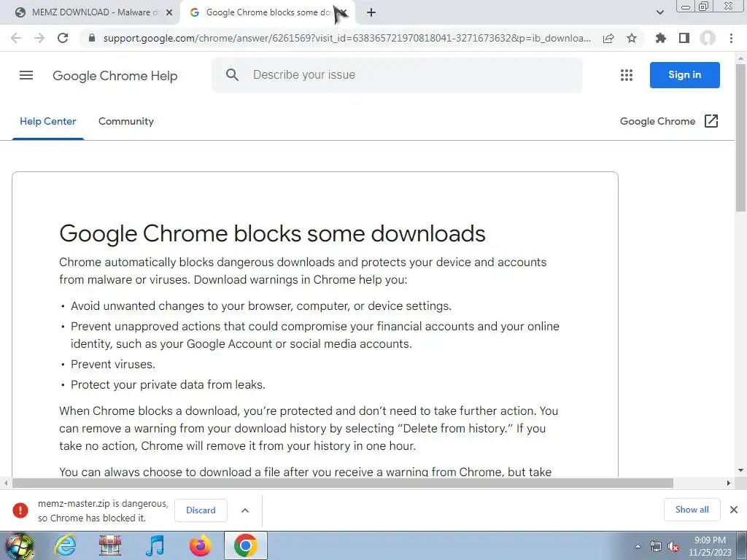Discard the blocked memz-master.zip download
The height and width of the screenshot is (560, 747).
(x=201, y=510)
